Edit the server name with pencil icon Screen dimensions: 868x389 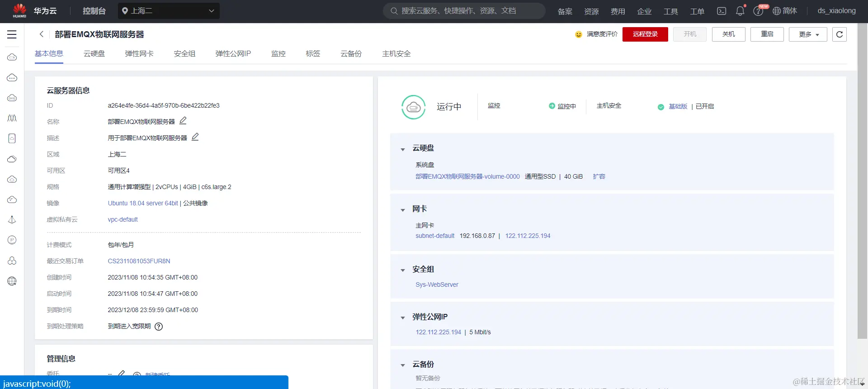(x=183, y=121)
